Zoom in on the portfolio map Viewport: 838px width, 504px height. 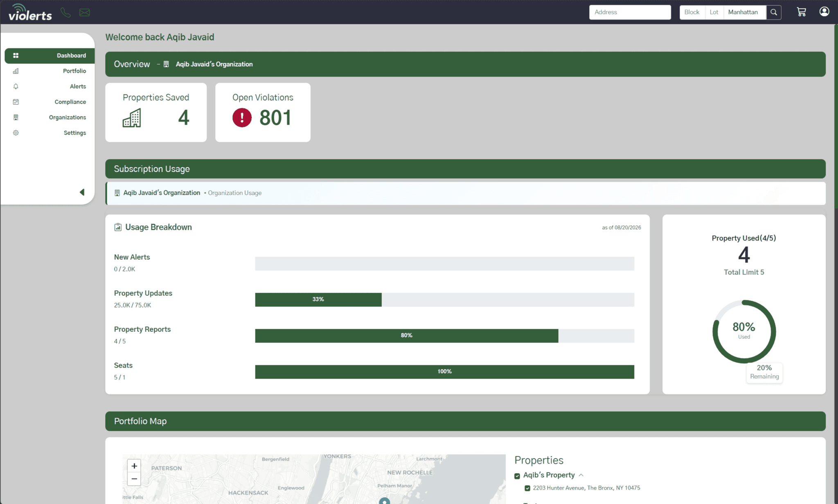coord(134,466)
